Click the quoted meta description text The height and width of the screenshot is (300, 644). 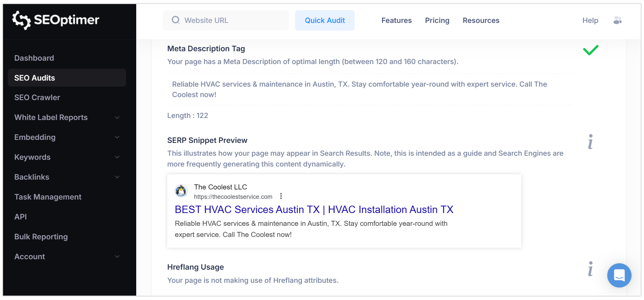(x=359, y=89)
